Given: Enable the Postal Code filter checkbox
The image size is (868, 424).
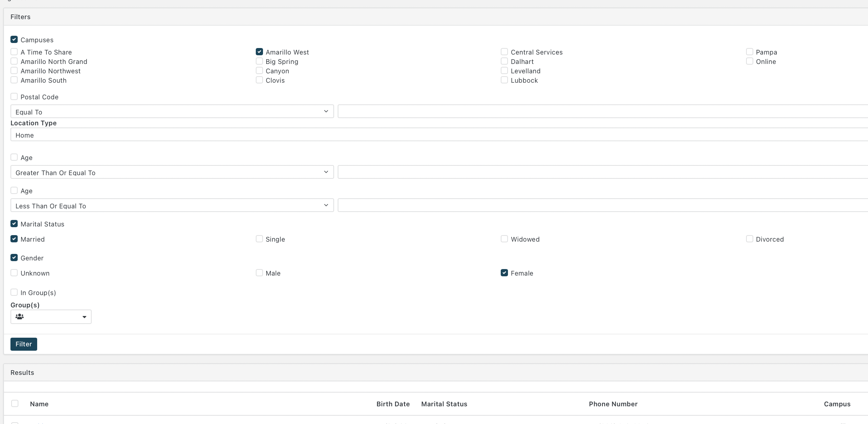Looking at the screenshot, I should pos(14,96).
